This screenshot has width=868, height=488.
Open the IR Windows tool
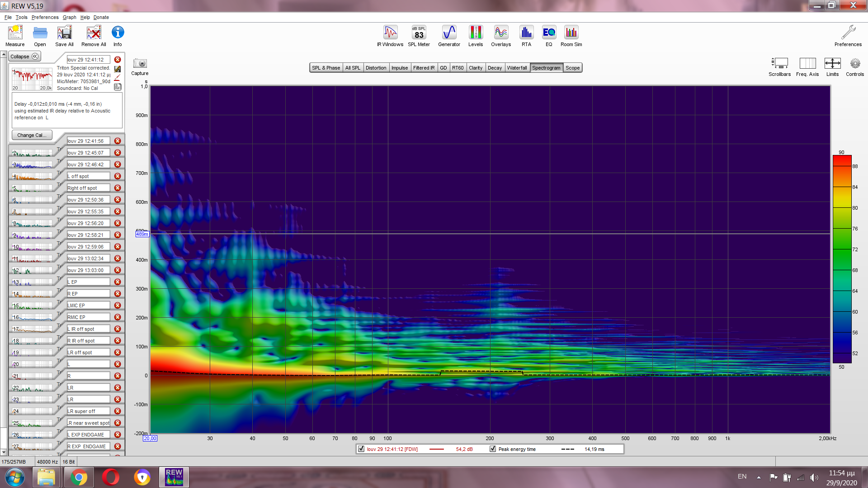[x=390, y=36]
